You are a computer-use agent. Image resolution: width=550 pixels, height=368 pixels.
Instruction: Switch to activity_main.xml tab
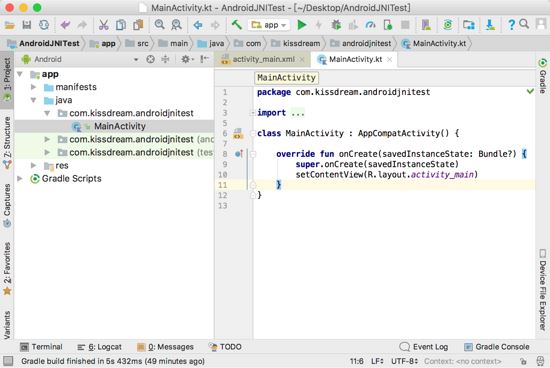[263, 59]
